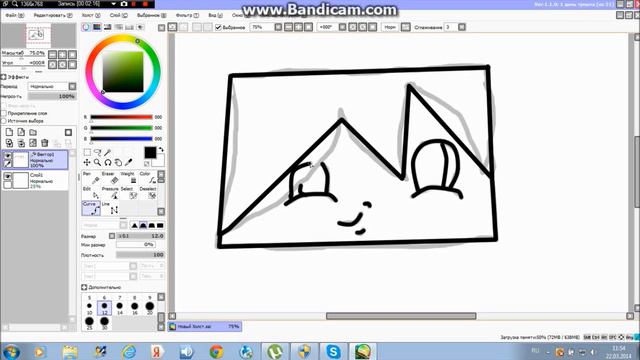Screen dimensions: 640x360
Task: Select brush size 30 preset
Action: pyautogui.click(x=104, y=323)
